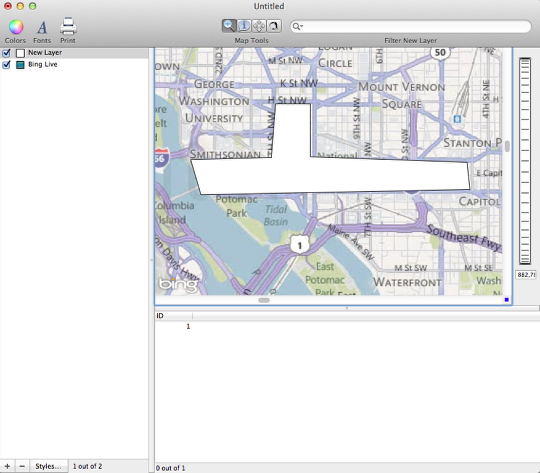Viewport: 540px width, 473px height.
Task: Remove layer with minus button
Action: tap(22, 466)
